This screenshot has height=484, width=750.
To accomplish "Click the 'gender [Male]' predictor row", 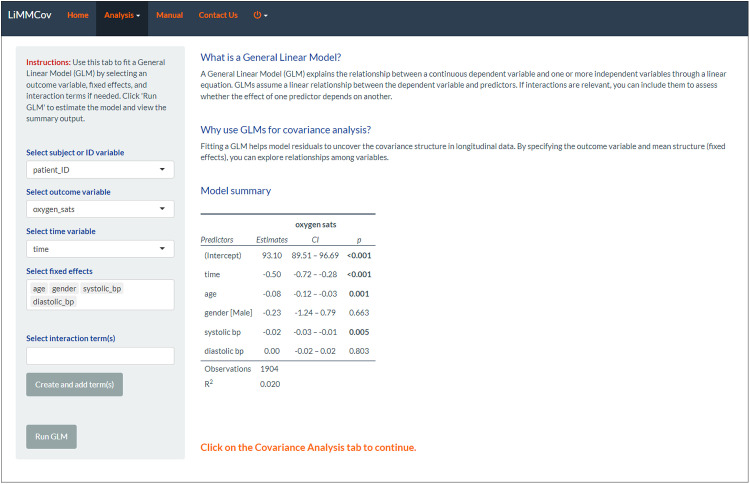I will coord(228,313).
